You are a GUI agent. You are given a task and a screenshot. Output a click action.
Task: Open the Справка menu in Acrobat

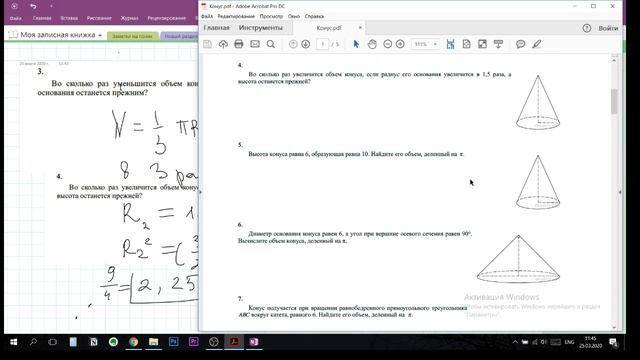pyautogui.click(x=314, y=16)
